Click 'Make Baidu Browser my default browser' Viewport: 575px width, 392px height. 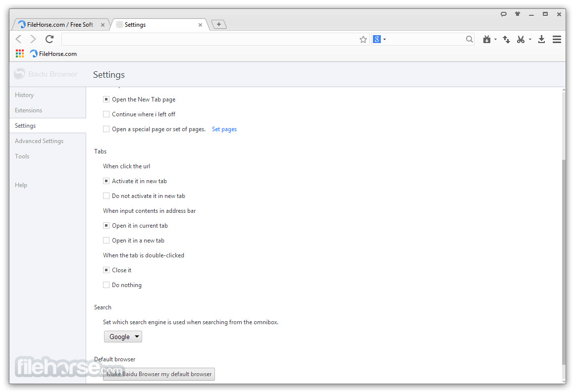(x=159, y=374)
